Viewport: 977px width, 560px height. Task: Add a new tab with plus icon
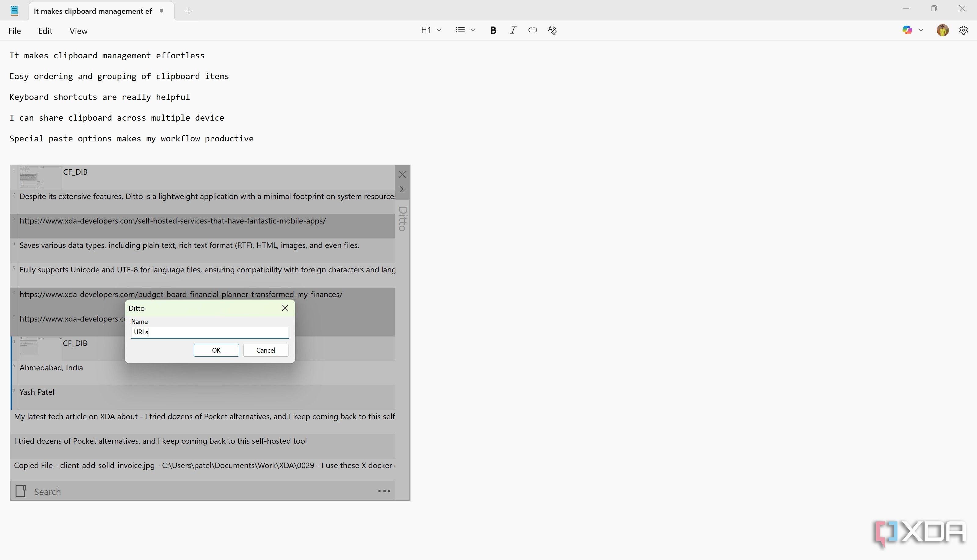coord(188,11)
